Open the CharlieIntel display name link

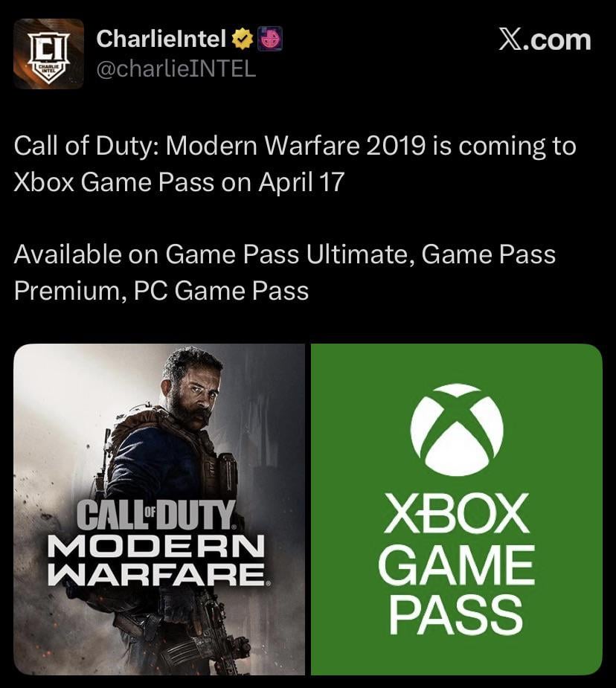(x=161, y=39)
